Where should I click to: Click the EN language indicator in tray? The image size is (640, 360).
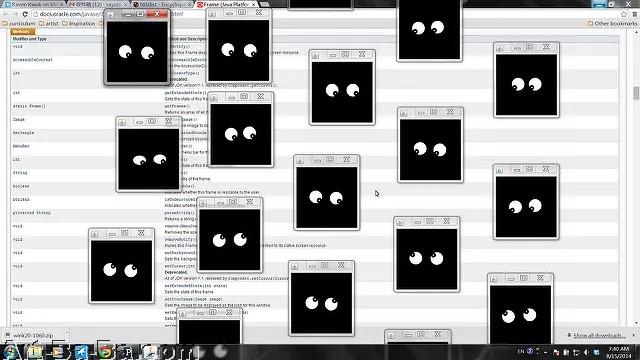[521, 351]
